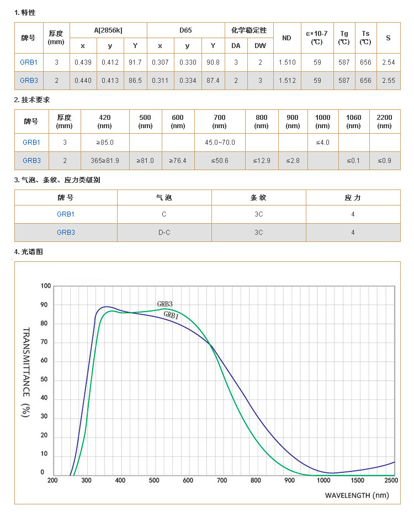This screenshot has width=414, height=532.
Task: Click the A[2856k] column header
Action: 108,30
